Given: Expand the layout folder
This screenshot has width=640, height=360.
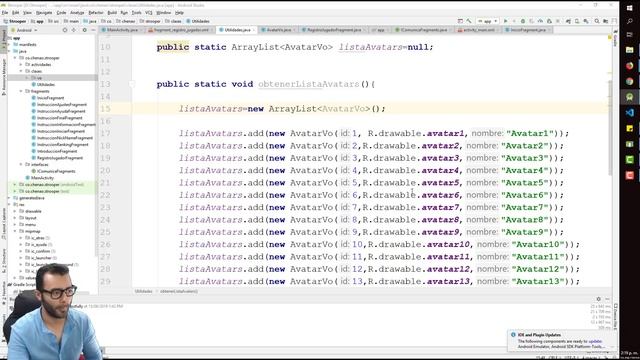Looking at the screenshot, I should pyautogui.click(x=16, y=218).
